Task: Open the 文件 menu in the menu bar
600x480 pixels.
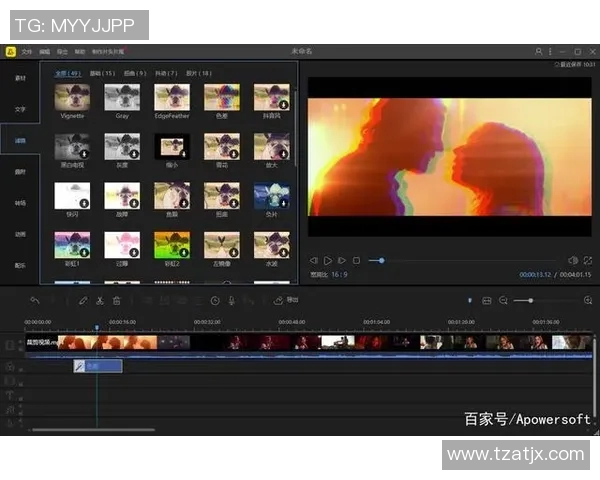Action: [x=27, y=51]
